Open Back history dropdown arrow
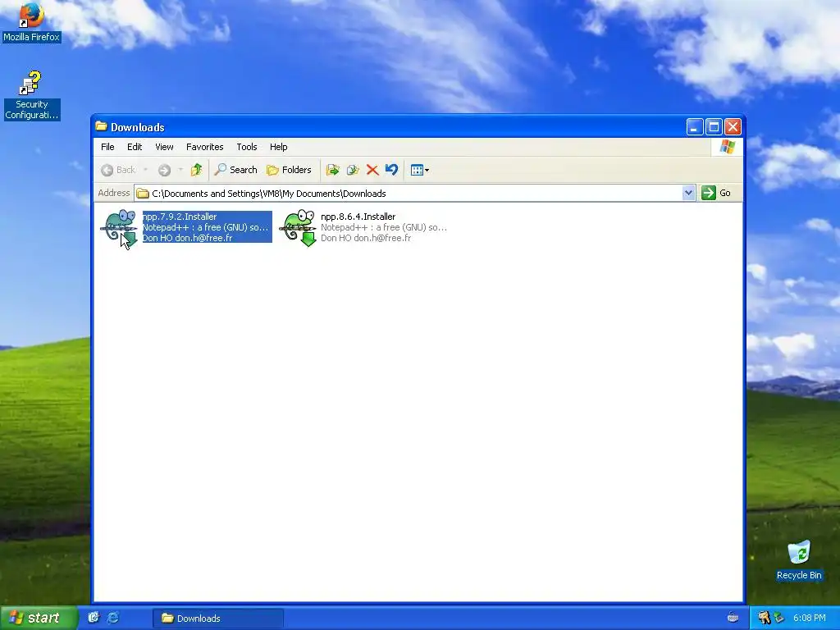 (x=145, y=170)
